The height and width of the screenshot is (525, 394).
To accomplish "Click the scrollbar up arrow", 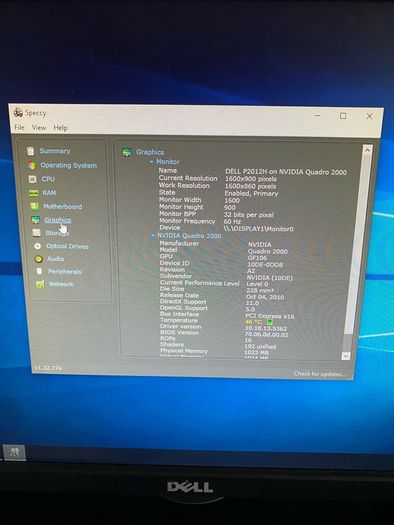I will click(x=367, y=150).
